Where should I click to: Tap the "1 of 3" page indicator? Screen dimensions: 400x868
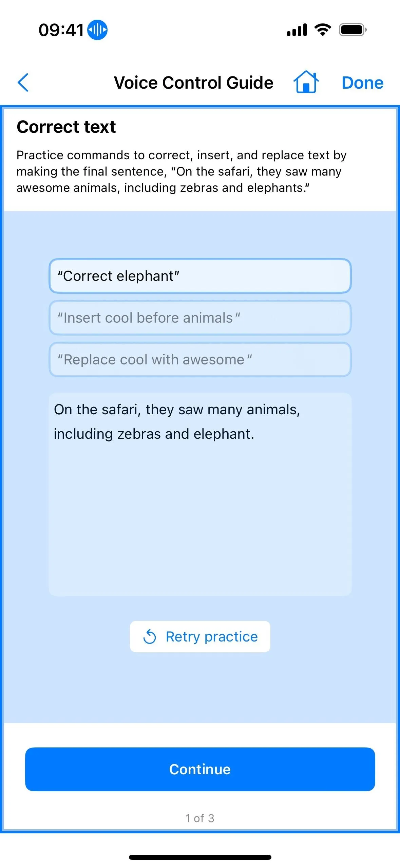(200, 818)
